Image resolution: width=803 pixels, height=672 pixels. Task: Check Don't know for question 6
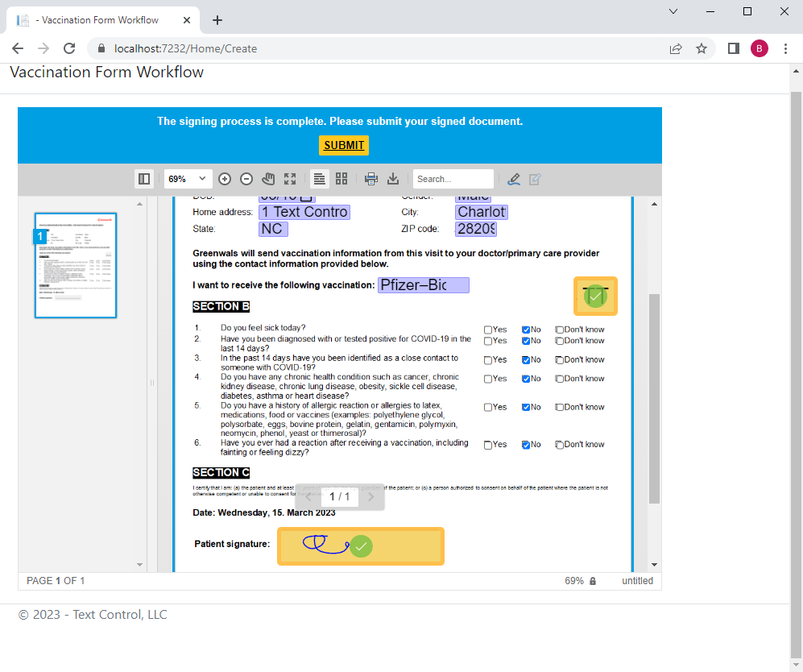pyautogui.click(x=559, y=445)
